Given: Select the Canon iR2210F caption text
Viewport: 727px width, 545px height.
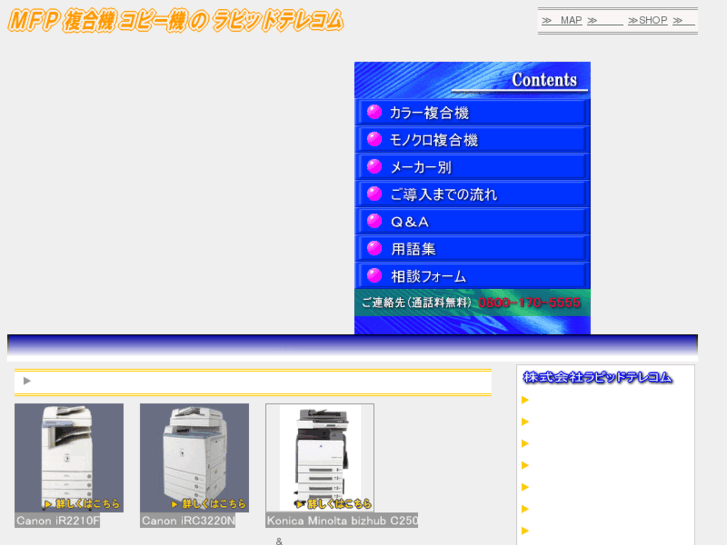Looking at the screenshot, I should pyautogui.click(x=57, y=520).
